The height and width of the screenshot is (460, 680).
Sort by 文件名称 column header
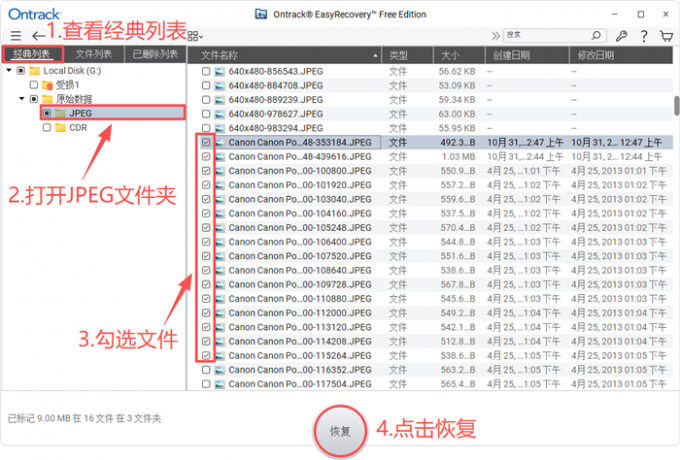tap(285, 55)
